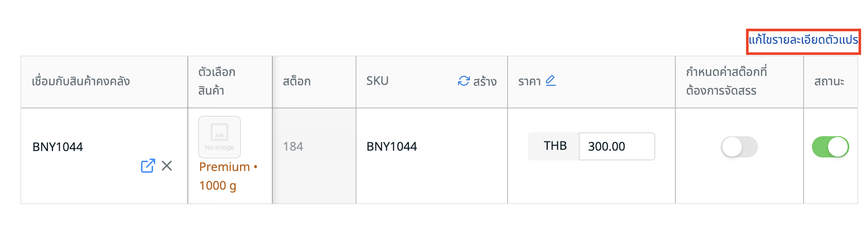Click the refresh icon beside สร้าง

coord(464,81)
